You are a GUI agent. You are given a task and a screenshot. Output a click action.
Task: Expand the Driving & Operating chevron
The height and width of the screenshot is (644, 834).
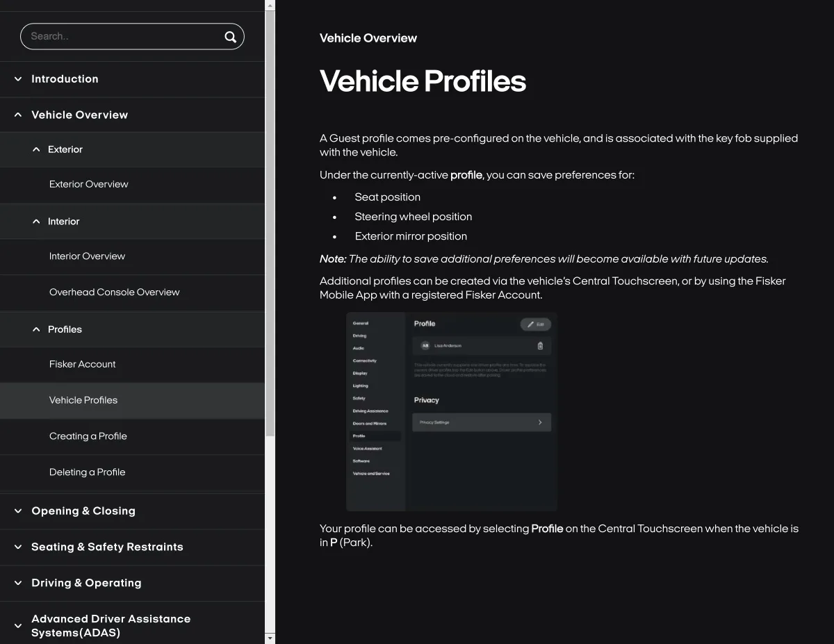coord(18,583)
